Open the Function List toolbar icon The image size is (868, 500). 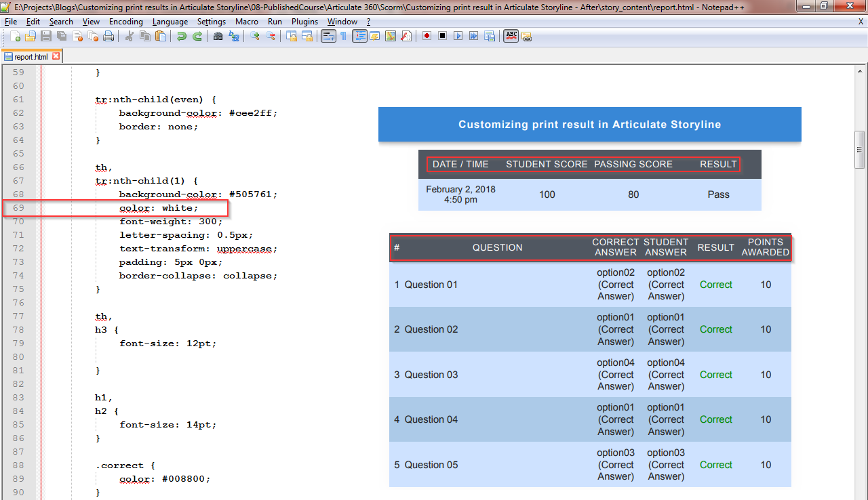(x=406, y=36)
